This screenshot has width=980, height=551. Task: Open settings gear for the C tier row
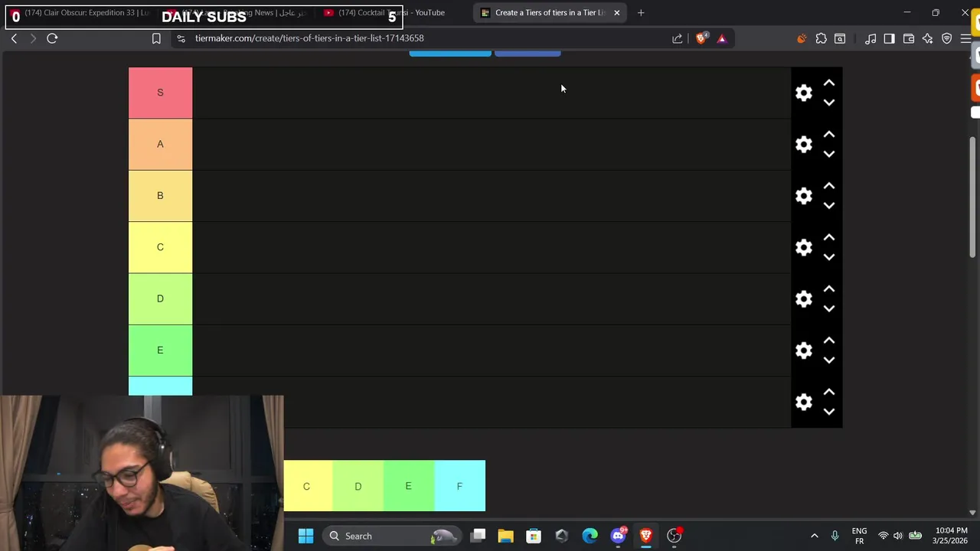(803, 247)
